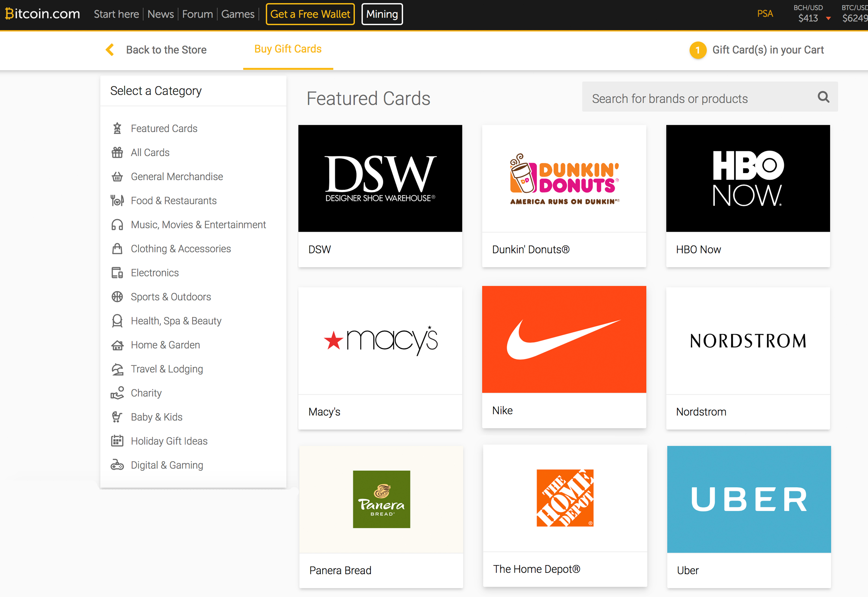Open the Forum menu item

(197, 14)
